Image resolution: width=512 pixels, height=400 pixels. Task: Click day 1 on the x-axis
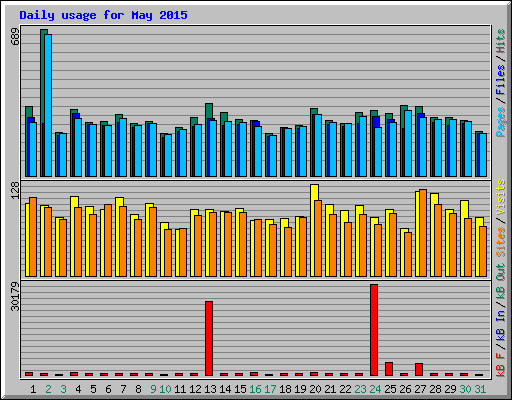coord(33,389)
